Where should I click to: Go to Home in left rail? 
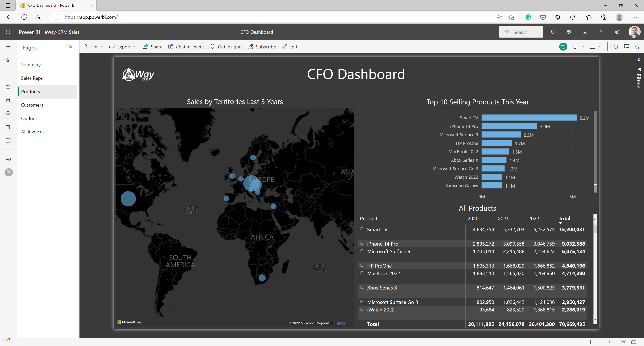point(8,60)
